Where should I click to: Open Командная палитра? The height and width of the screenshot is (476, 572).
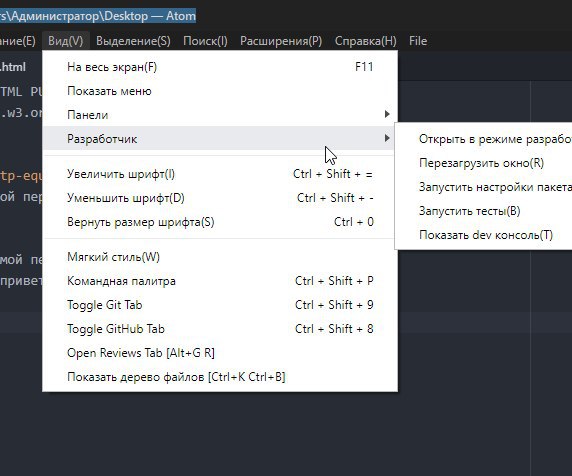point(220,281)
